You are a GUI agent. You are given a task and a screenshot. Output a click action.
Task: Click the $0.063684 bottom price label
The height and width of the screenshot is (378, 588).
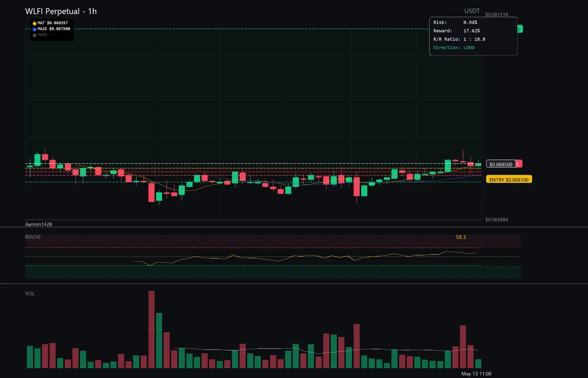coord(496,220)
